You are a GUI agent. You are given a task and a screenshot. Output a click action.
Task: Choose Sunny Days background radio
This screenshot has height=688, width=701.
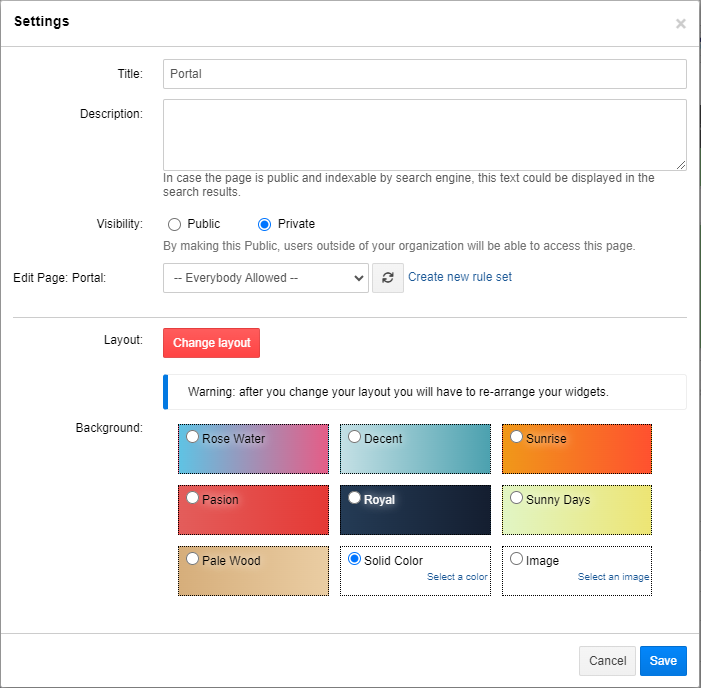point(516,498)
